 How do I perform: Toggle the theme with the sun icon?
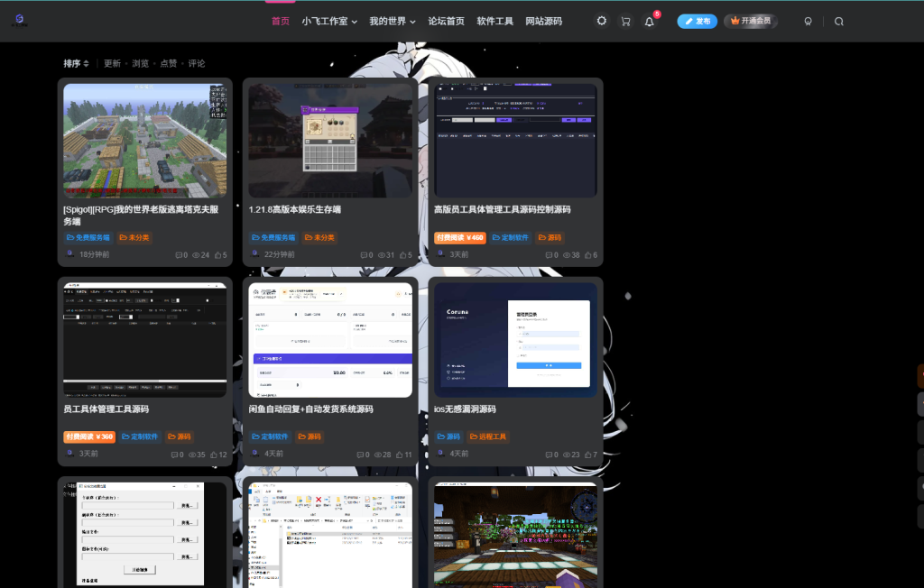click(x=601, y=21)
